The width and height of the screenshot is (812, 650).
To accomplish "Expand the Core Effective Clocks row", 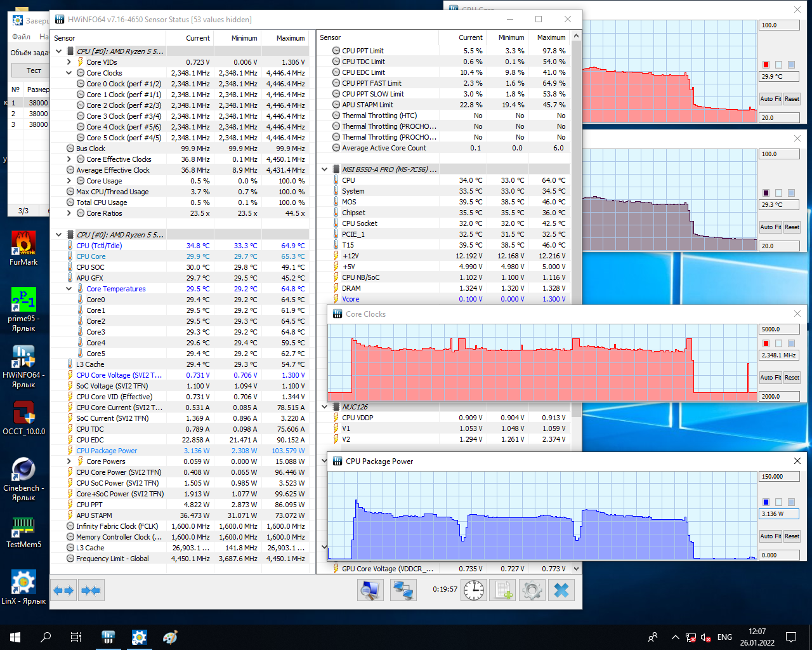I will coord(69,159).
